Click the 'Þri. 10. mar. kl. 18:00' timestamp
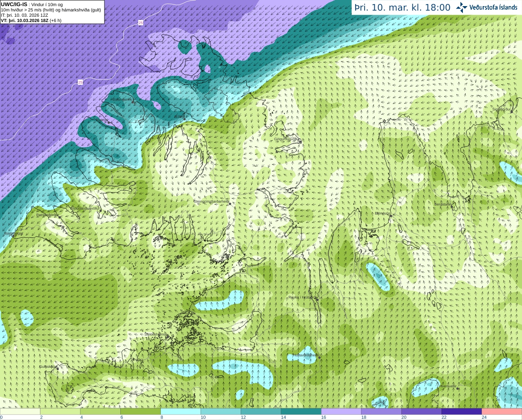The height and width of the screenshot is (420, 522). 403,7
